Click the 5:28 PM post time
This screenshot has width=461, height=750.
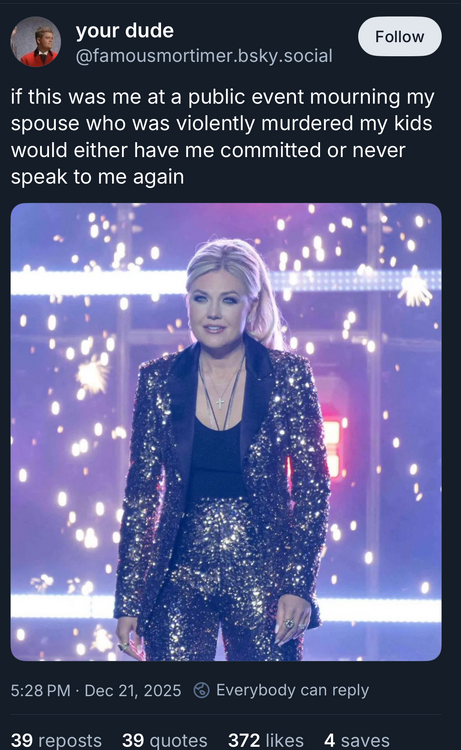tap(40, 691)
